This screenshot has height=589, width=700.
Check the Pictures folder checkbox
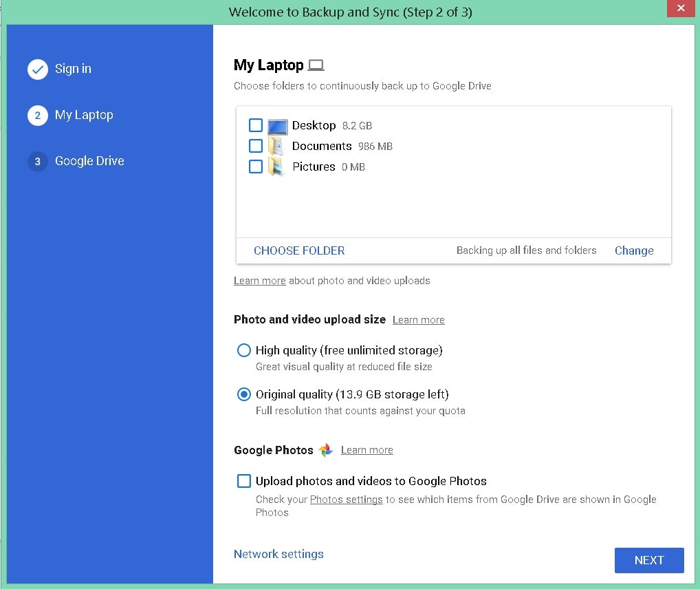point(256,167)
